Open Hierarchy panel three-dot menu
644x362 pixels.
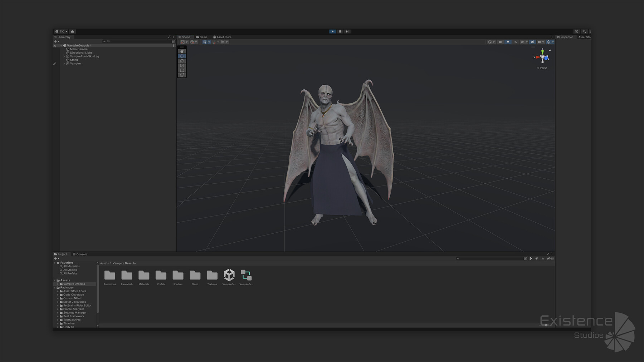(173, 37)
